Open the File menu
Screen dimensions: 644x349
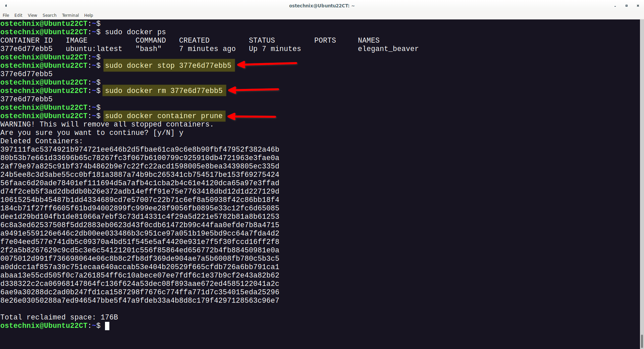tap(6, 15)
